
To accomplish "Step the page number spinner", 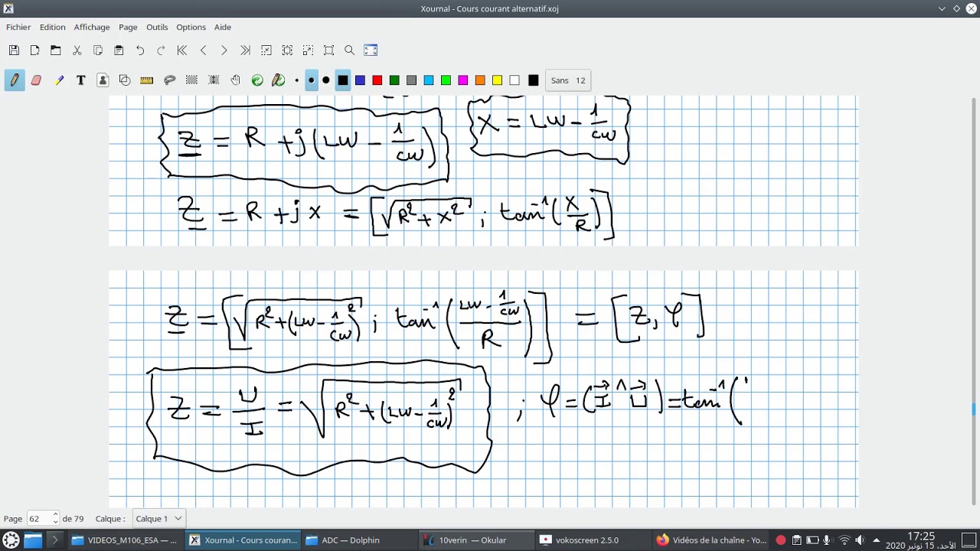I will point(55,518).
